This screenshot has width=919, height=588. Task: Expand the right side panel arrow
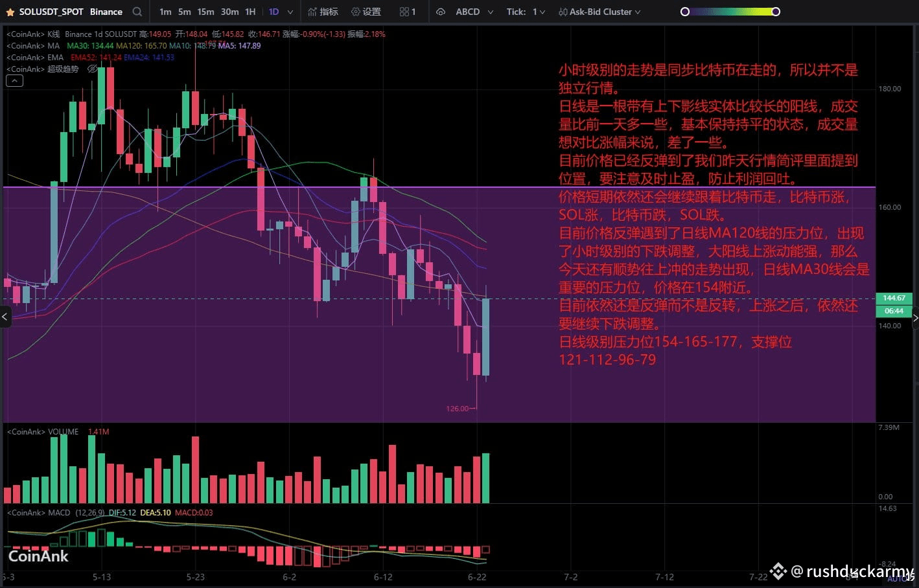pyautogui.click(x=914, y=317)
